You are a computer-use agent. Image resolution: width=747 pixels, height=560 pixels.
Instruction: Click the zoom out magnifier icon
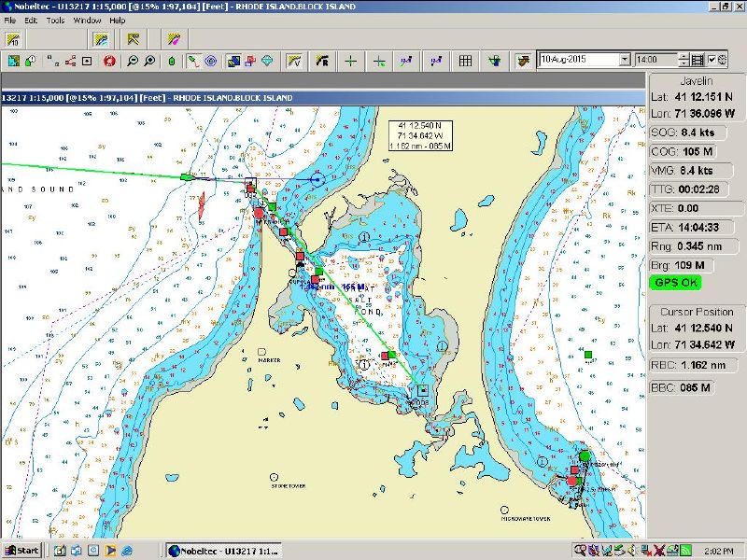point(133,61)
